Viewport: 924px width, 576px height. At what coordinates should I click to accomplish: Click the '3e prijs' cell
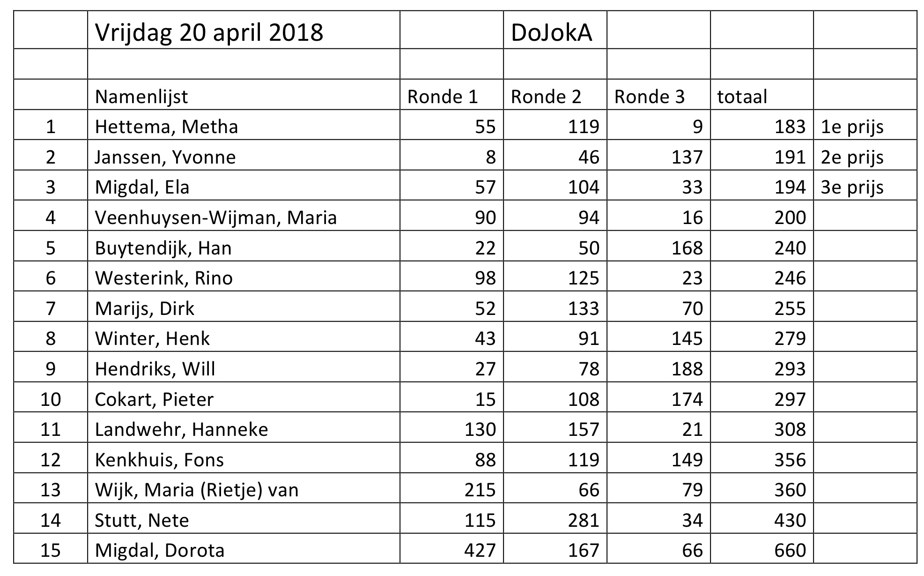(865, 185)
